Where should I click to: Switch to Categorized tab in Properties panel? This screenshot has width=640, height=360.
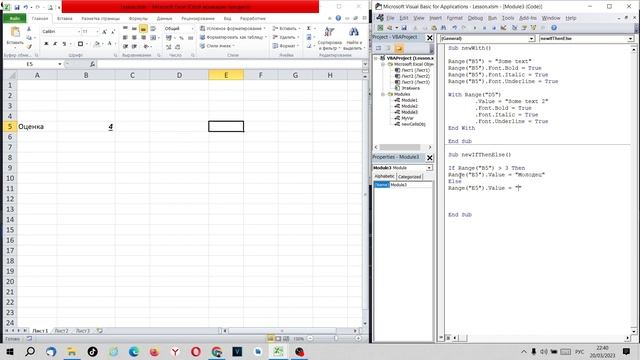(x=409, y=177)
